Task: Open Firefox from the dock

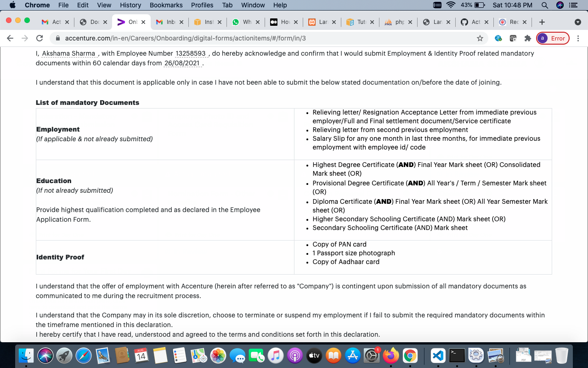Action: tap(390, 355)
